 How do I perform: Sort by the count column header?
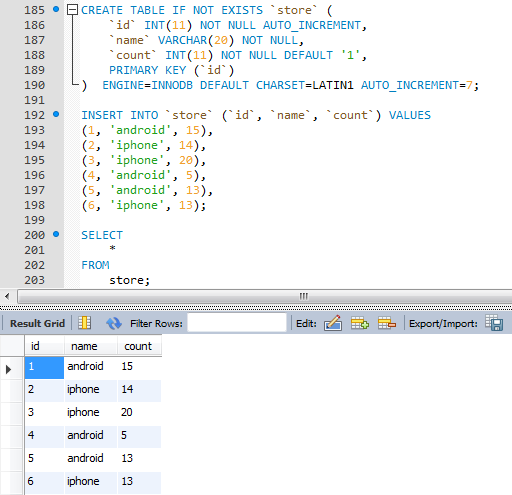pyautogui.click(x=139, y=346)
